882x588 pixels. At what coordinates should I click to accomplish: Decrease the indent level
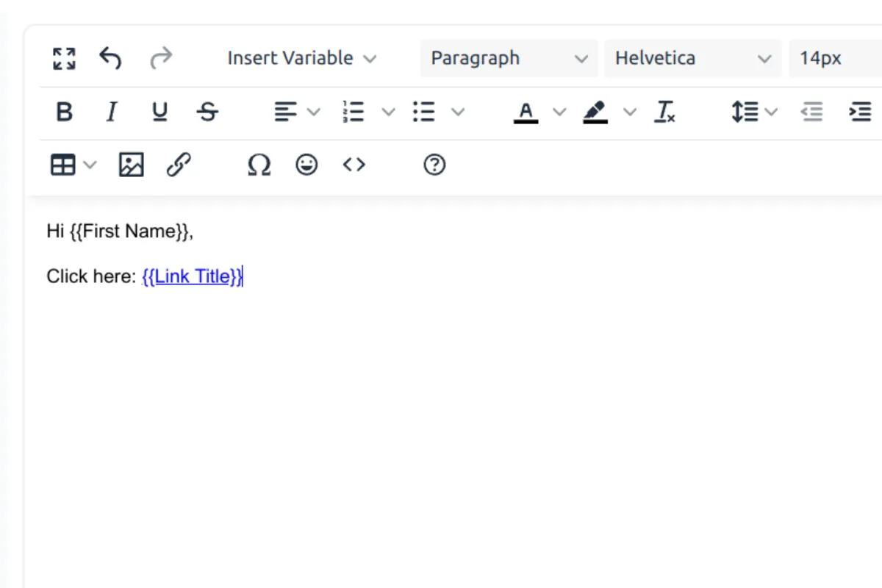click(811, 112)
